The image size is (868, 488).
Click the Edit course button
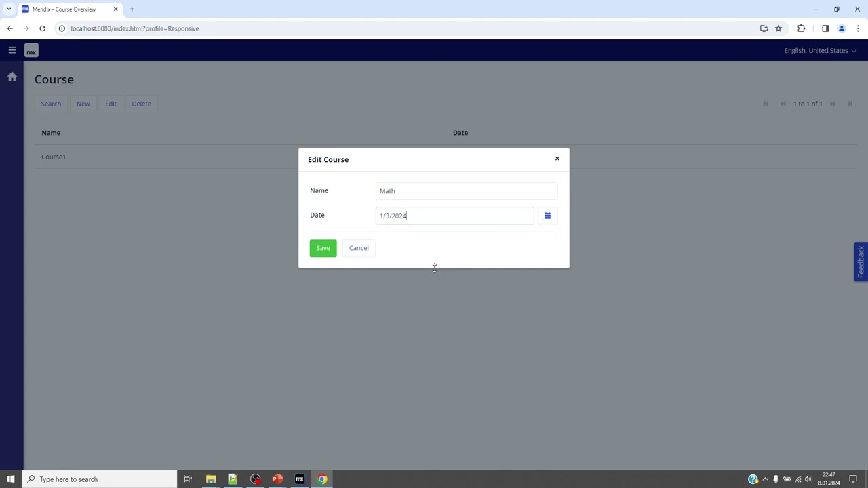click(x=111, y=104)
